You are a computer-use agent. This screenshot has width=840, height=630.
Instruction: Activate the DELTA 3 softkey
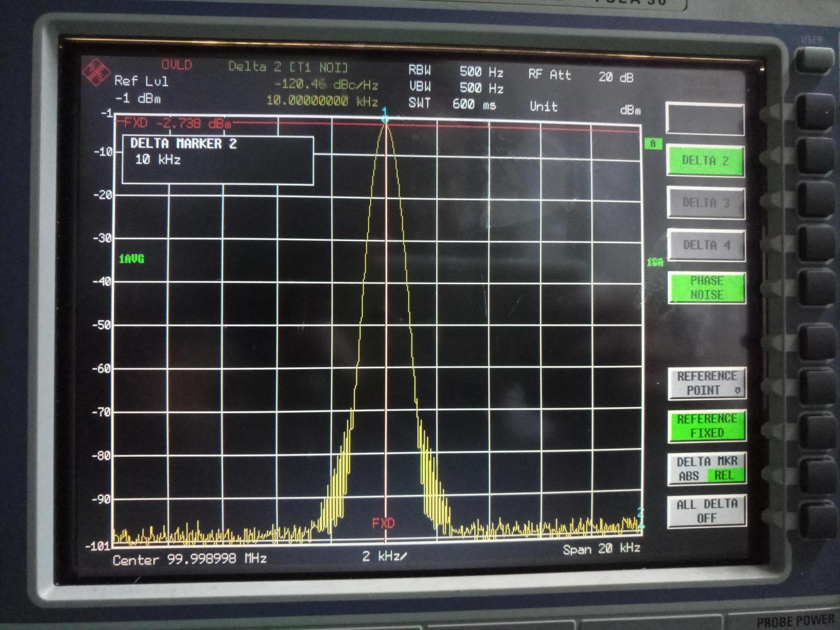(x=706, y=203)
